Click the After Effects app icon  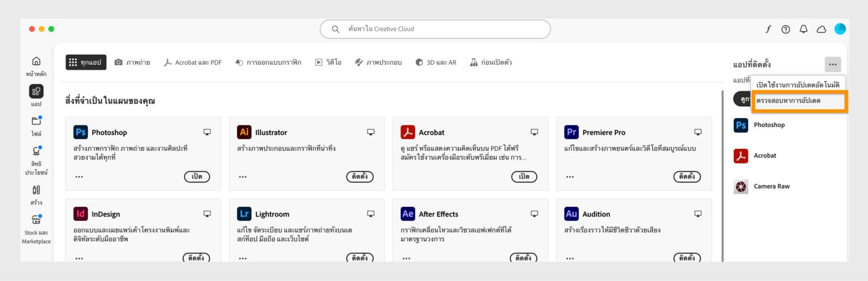[x=408, y=214]
